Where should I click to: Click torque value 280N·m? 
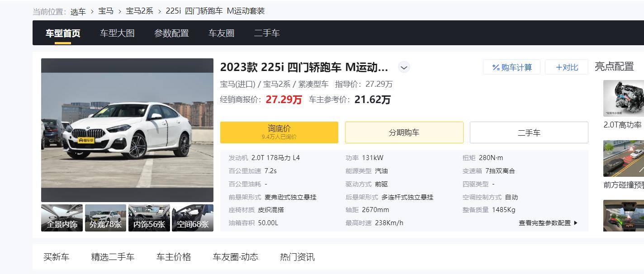[x=491, y=158]
